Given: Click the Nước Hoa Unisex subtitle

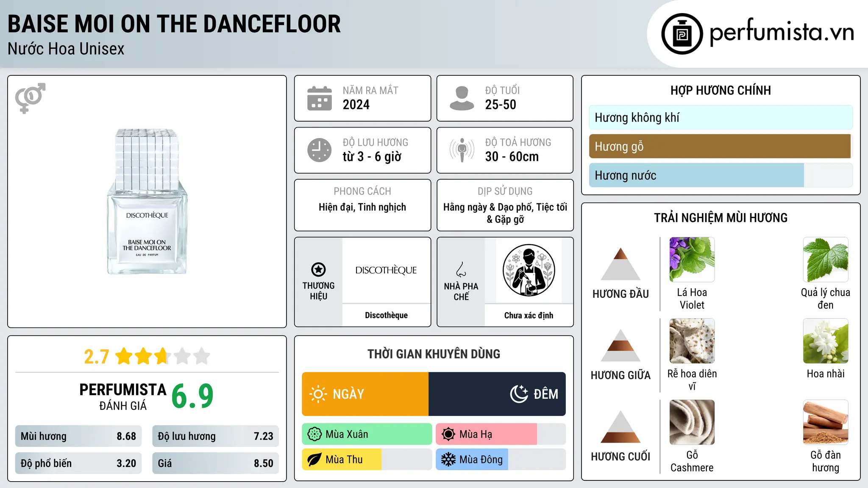Looking at the screenshot, I should click(x=66, y=49).
